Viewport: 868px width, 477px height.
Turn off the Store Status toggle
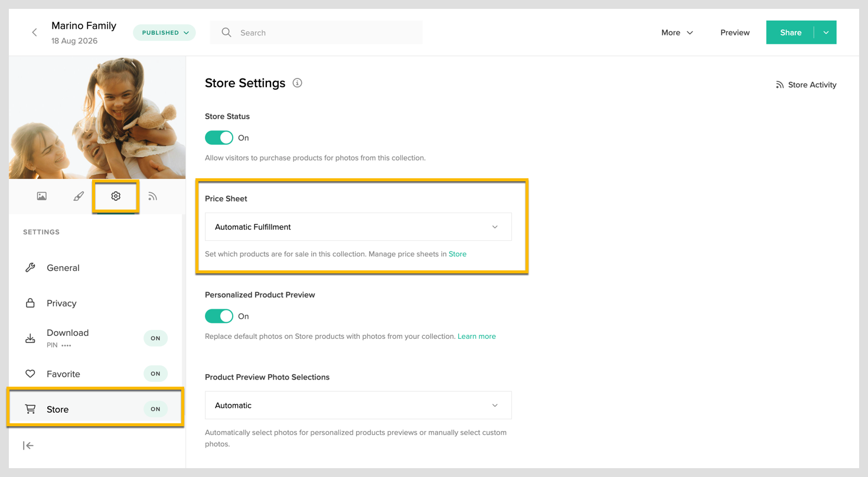point(219,138)
